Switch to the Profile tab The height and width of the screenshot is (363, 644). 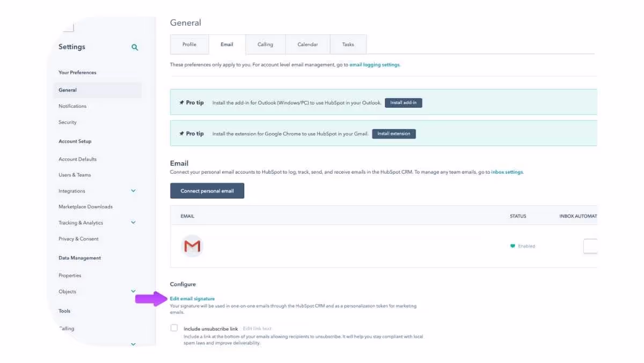189,45
